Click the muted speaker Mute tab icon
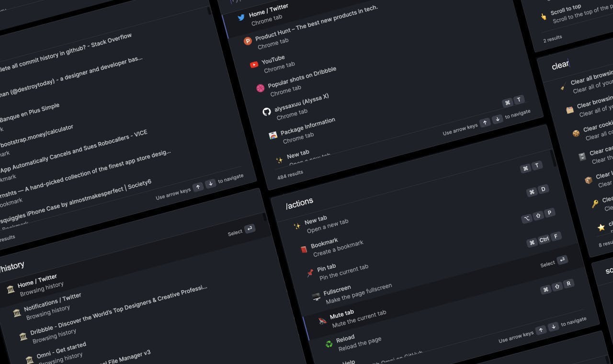This screenshot has width=613, height=364. (323, 320)
